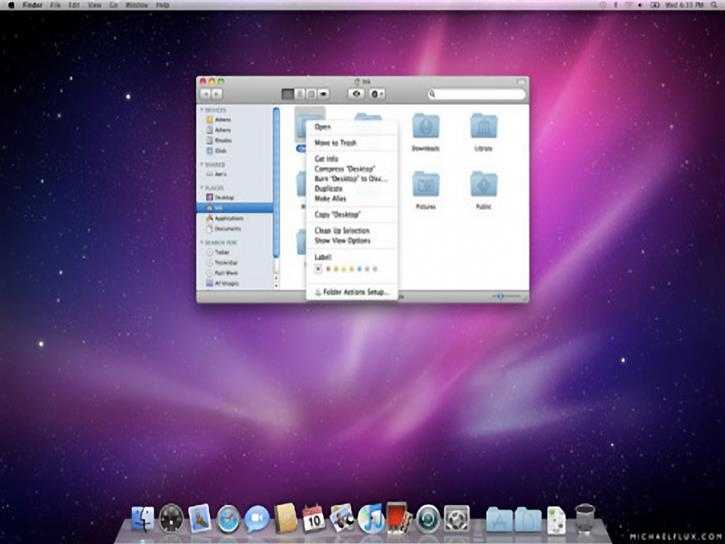Apply the gray label color
The height and width of the screenshot is (544, 725).
tap(375, 269)
